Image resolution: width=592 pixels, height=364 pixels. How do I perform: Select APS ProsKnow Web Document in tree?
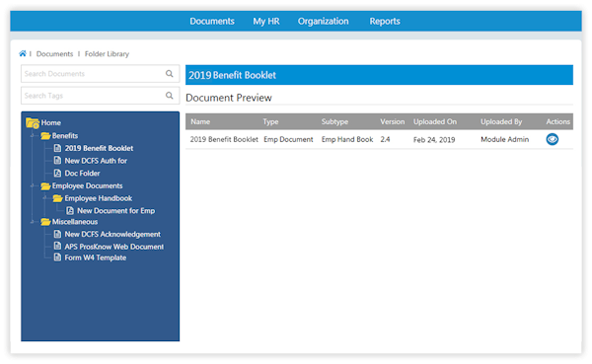pos(114,247)
